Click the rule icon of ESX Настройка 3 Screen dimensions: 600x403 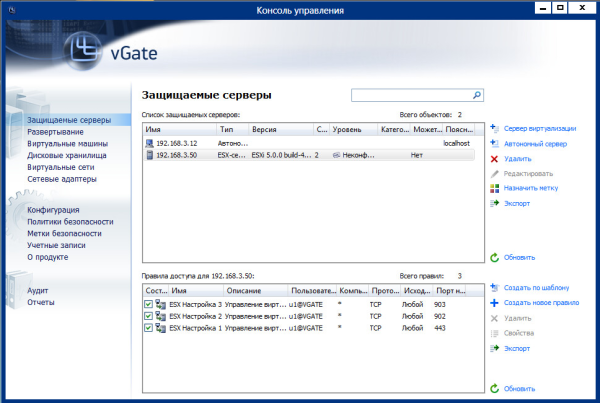[161, 305]
